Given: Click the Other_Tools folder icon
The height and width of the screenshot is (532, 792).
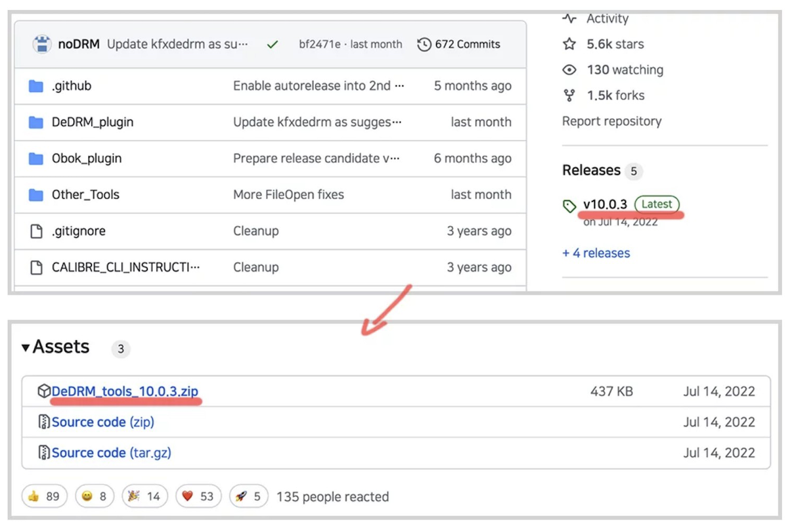Looking at the screenshot, I should (x=36, y=194).
